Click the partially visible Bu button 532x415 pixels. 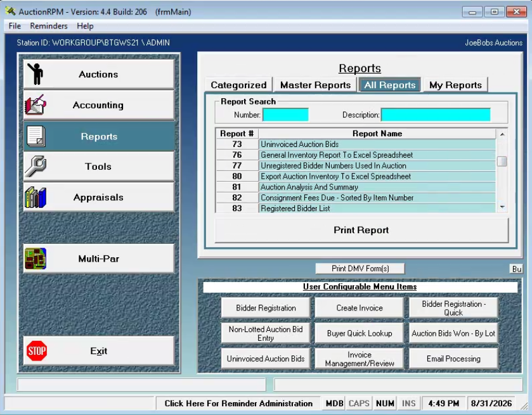516,269
